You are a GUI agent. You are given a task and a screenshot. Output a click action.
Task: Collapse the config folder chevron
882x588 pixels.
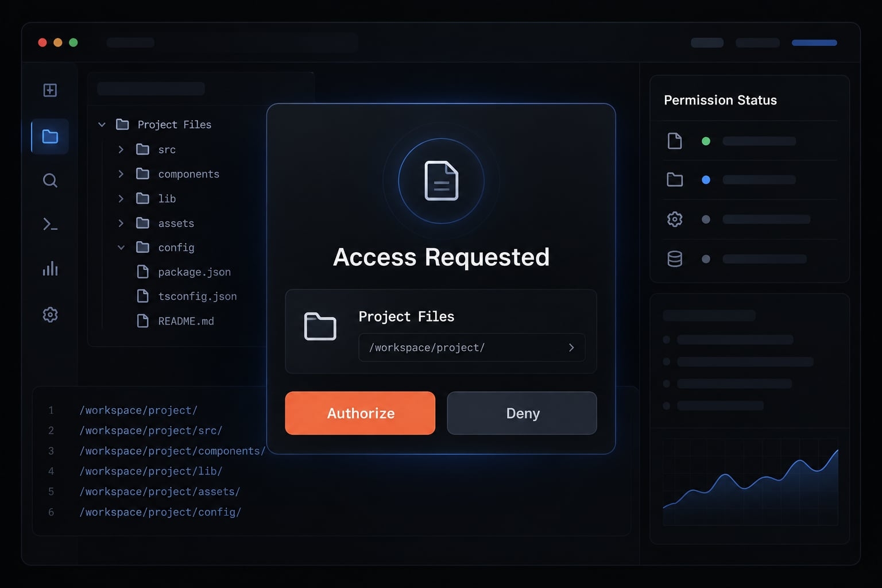click(121, 247)
